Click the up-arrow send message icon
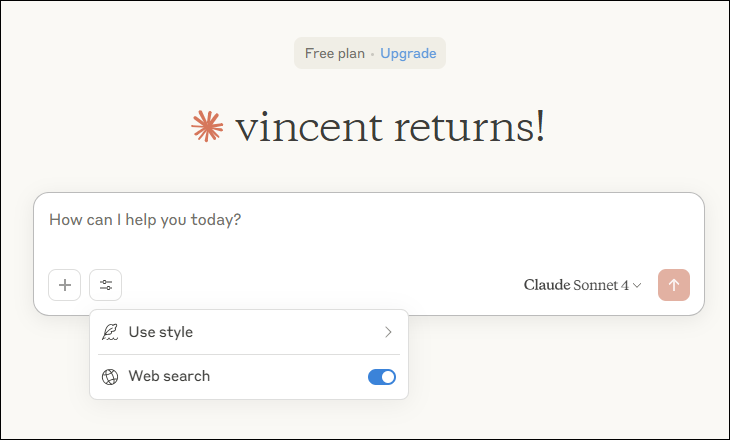 [674, 285]
